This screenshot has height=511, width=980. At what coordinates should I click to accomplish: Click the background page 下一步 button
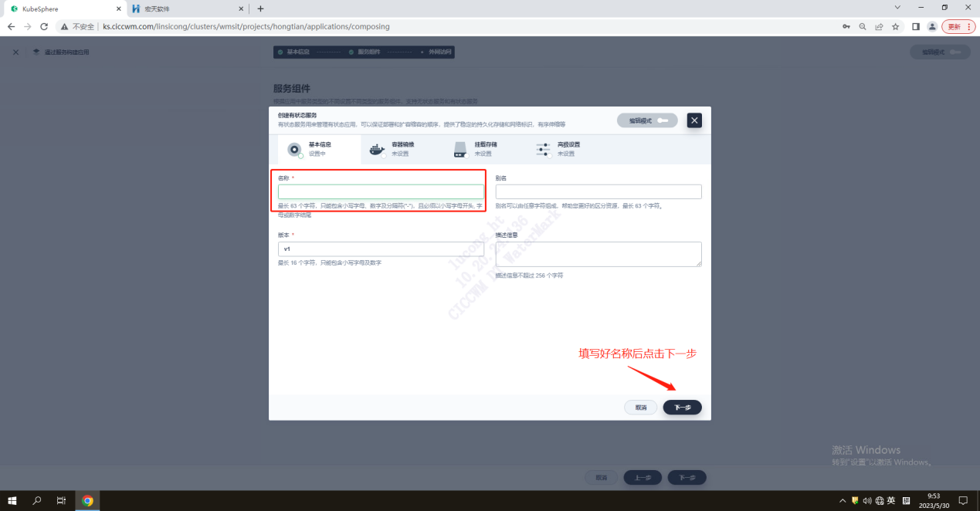click(687, 478)
